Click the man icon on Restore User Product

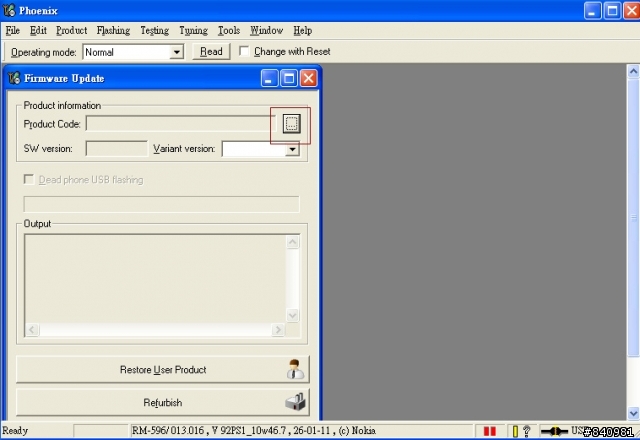coord(295,369)
